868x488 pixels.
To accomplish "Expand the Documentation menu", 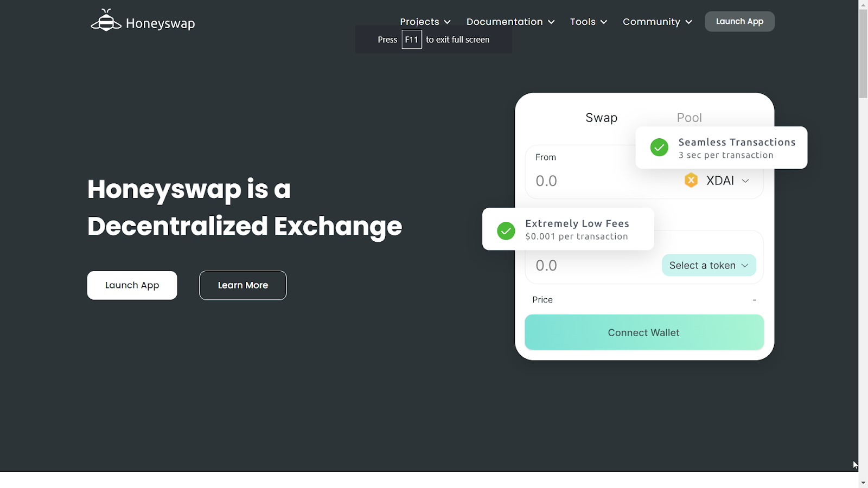I will 510,22.
